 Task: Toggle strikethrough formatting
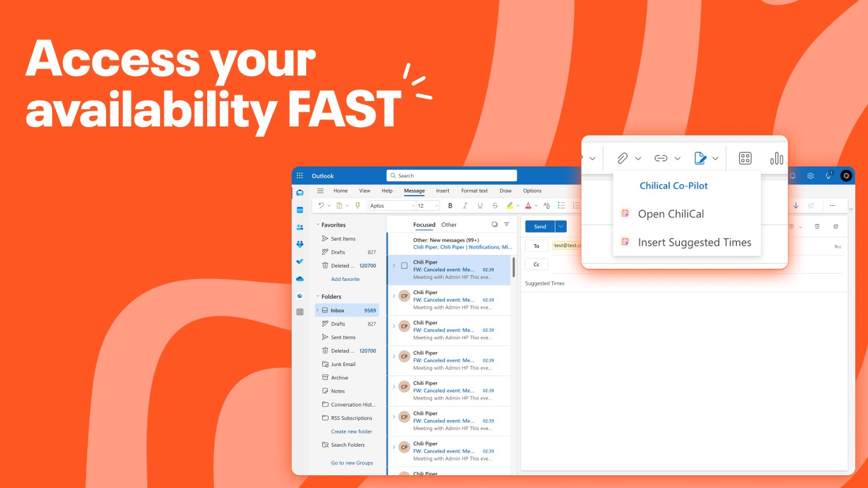495,205
